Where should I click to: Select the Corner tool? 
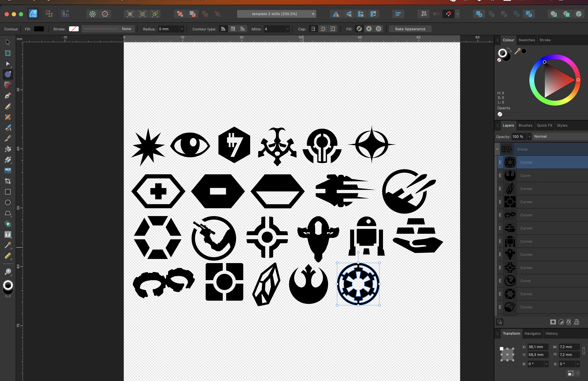tap(8, 85)
